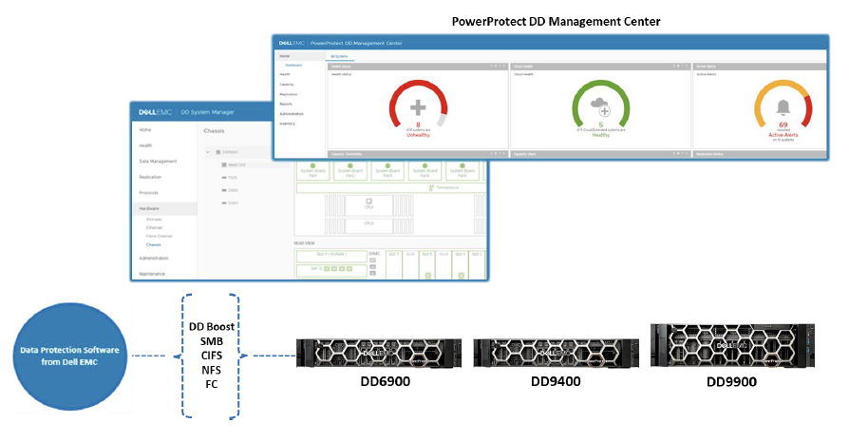Click the Active Alerts bell icon
868x443 pixels.
click(783, 107)
